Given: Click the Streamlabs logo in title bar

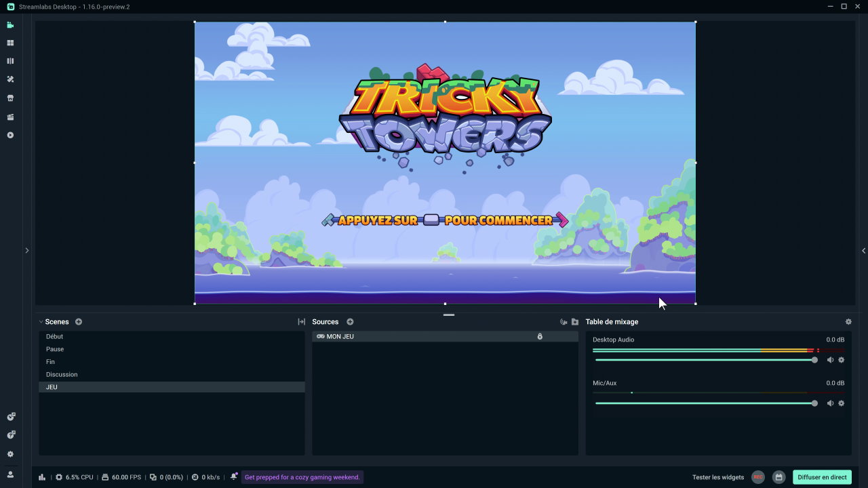Looking at the screenshot, I should 11,7.
